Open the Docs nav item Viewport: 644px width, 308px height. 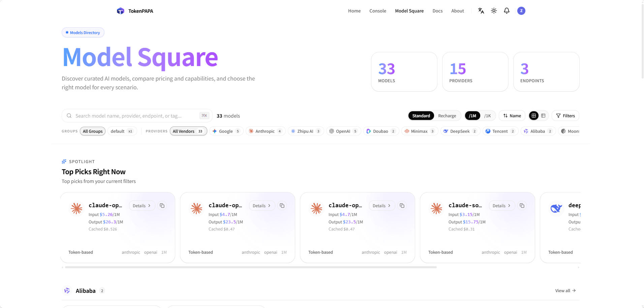[437, 11]
